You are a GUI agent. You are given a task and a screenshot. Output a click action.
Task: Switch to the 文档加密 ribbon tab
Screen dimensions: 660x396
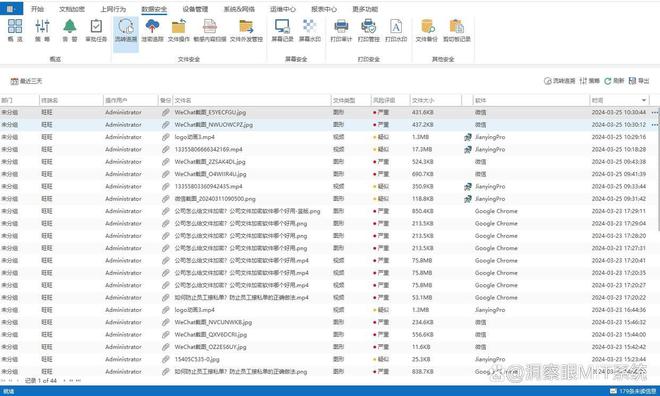(x=72, y=9)
